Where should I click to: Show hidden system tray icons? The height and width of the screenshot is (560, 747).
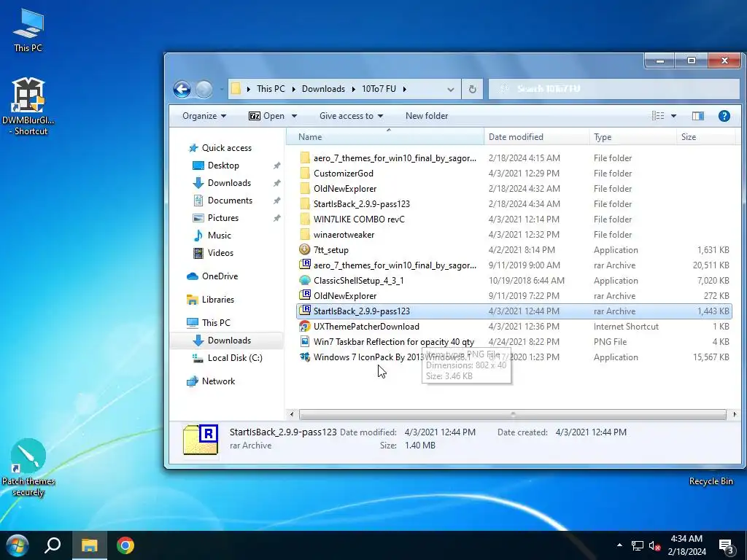[619, 545]
